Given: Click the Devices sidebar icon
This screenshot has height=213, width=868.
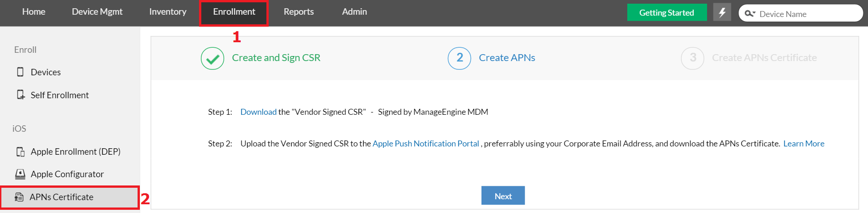Looking at the screenshot, I should coord(20,72).
